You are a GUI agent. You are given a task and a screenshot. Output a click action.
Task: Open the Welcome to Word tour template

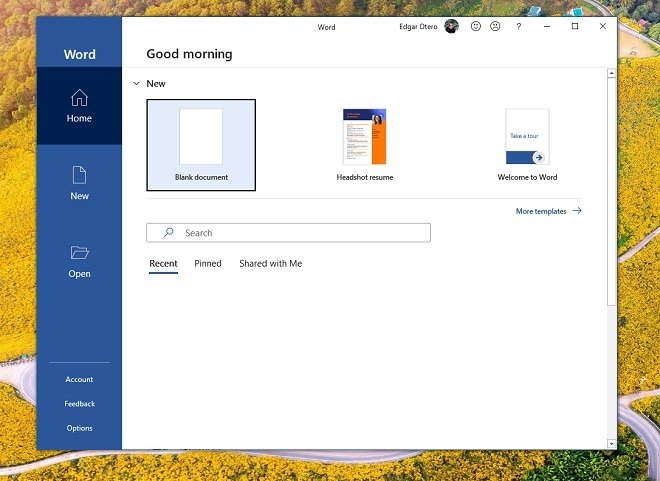(x=527, y=145)
